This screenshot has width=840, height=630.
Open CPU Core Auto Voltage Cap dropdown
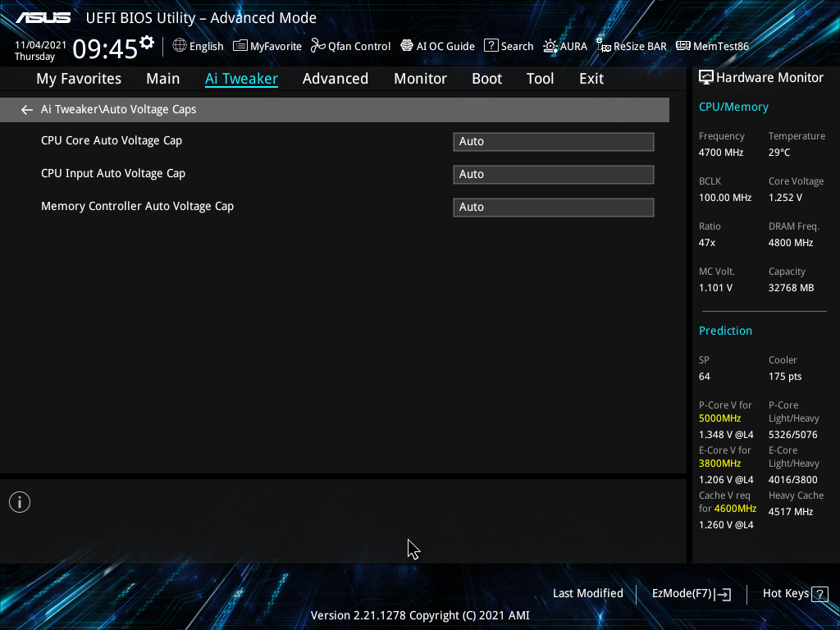554,141
